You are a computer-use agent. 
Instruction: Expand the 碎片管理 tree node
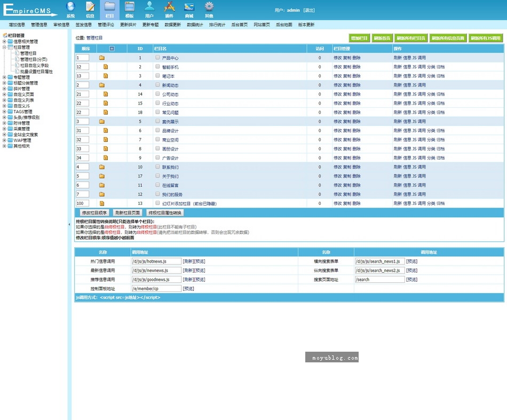[4, 89]
